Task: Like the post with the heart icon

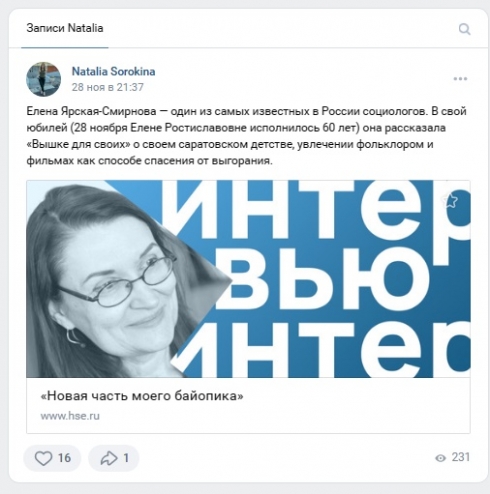Action: (x=43, y=458)
